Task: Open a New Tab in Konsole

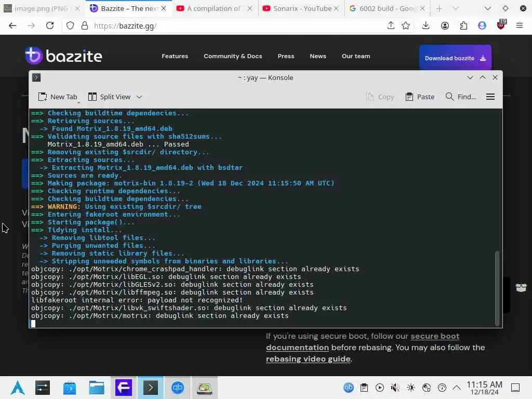Action: 58,97
